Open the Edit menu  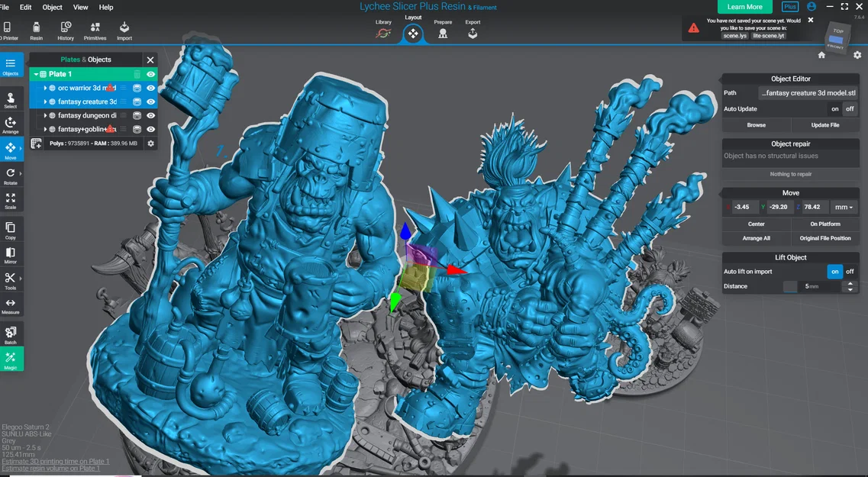click(x=25, y=7)
